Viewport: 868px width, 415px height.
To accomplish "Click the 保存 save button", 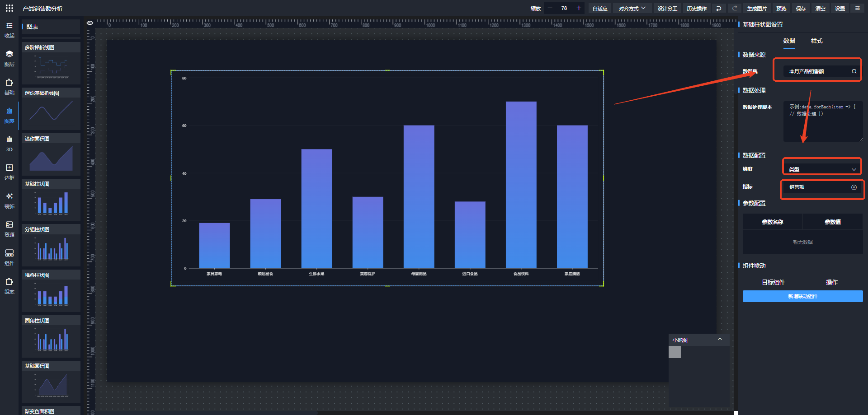I will (801, 9).
